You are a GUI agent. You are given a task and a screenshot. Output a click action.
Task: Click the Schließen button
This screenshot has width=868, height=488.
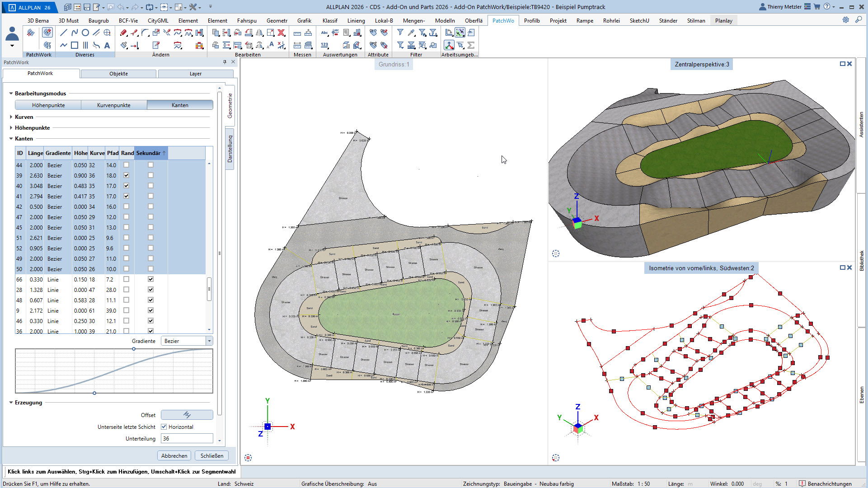tap(211, 455)
